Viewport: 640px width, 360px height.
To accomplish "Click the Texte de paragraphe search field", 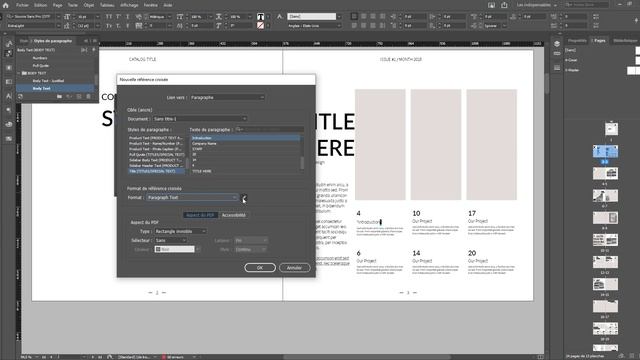I will pyautogui.click(x=269, y=129).
